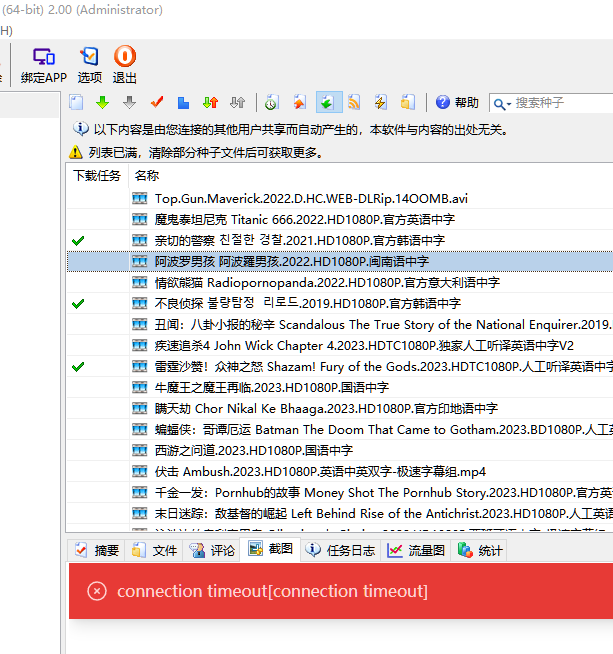This screenshot has width=613, height=654.
Task: Switch to the 流量图 (traffic graph) tab
Action: tap(415, 550)
